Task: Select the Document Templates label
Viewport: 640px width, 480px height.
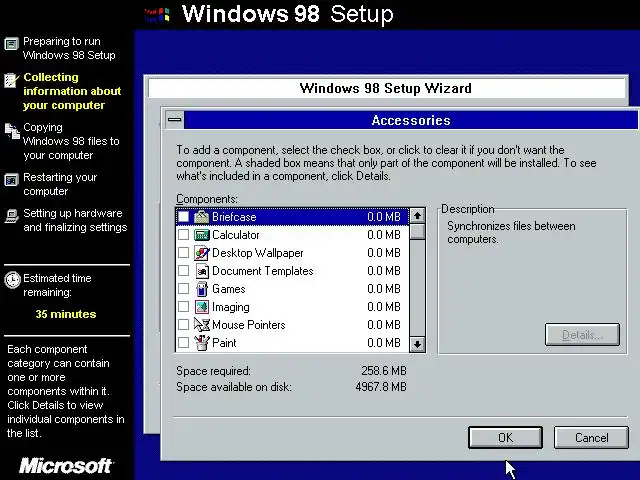Action: pyautogui.click(x=262, y=271)
